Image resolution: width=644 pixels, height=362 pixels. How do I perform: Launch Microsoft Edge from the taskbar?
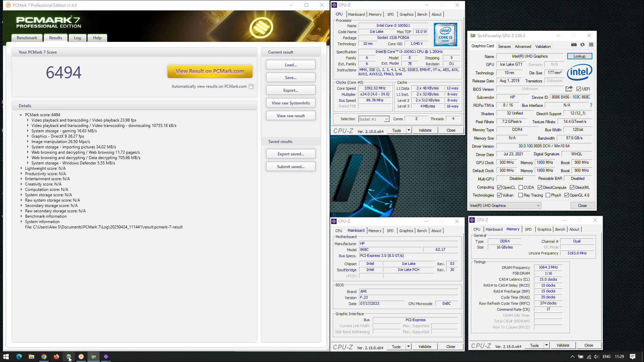19,357
